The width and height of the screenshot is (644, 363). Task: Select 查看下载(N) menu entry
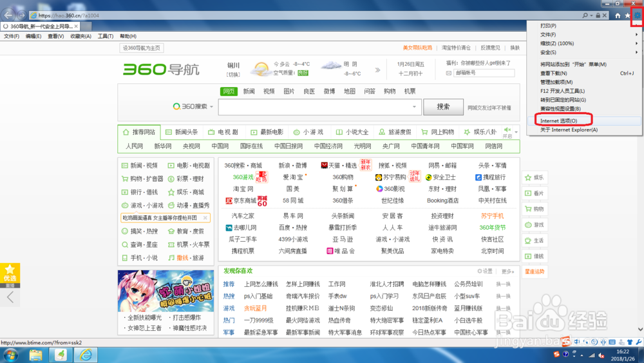(585, 73)
